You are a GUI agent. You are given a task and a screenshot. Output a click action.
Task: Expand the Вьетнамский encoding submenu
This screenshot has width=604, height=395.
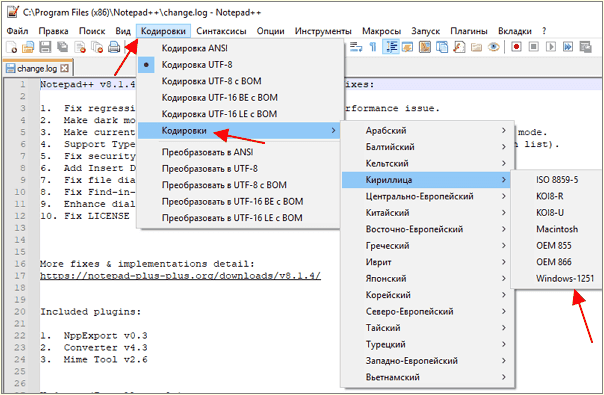pos(427,377)
